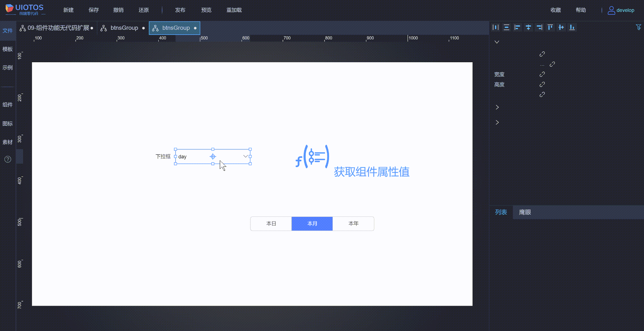The width and height of the screenshot is (644, 331).
Task: Click the align right alignment icon
Action: tap(539, 27)
